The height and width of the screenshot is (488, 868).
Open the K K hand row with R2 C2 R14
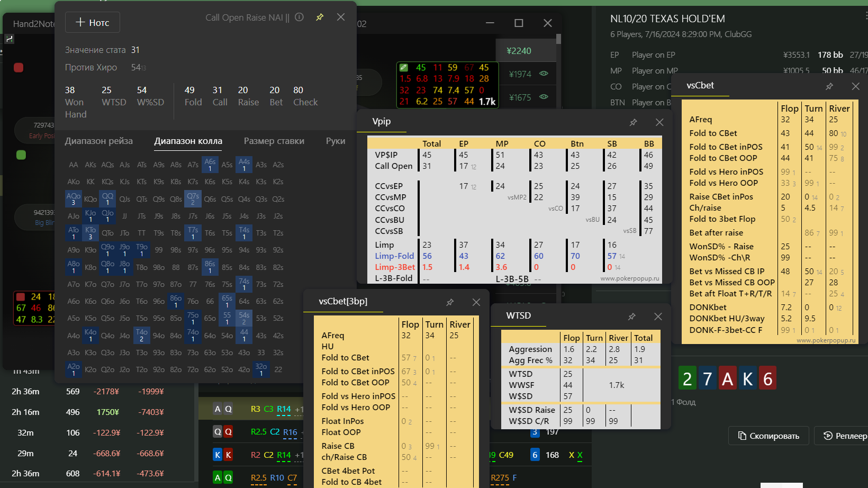251,455
